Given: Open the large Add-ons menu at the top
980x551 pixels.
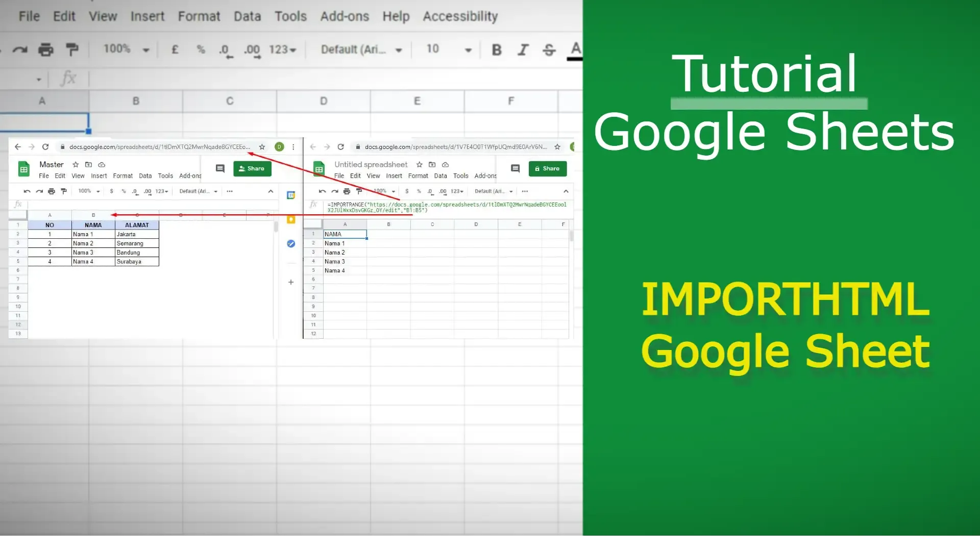Looking at the screenshot, I should (345, 16).
